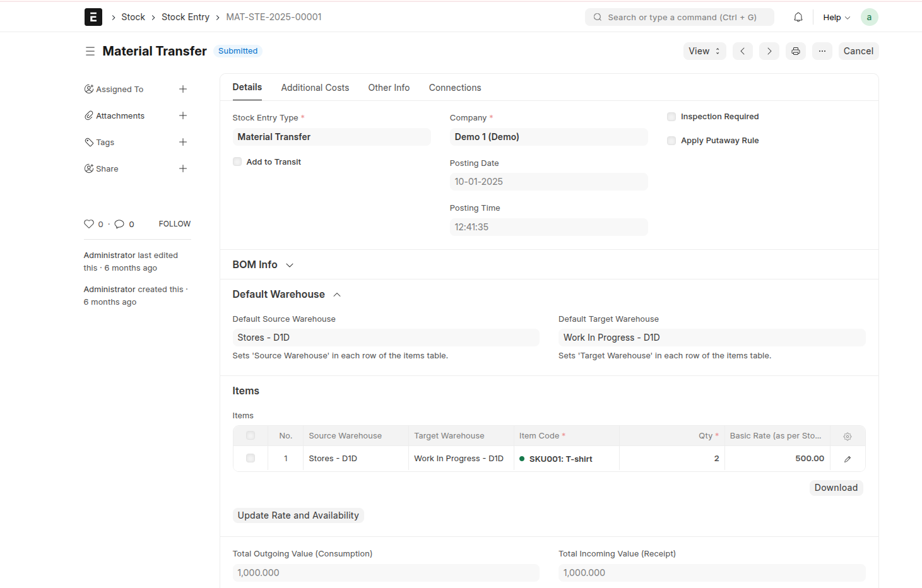The height and width of the screenshot is (588, 922).
Task: Open the Items table settings gear icon
Action: 847,435
